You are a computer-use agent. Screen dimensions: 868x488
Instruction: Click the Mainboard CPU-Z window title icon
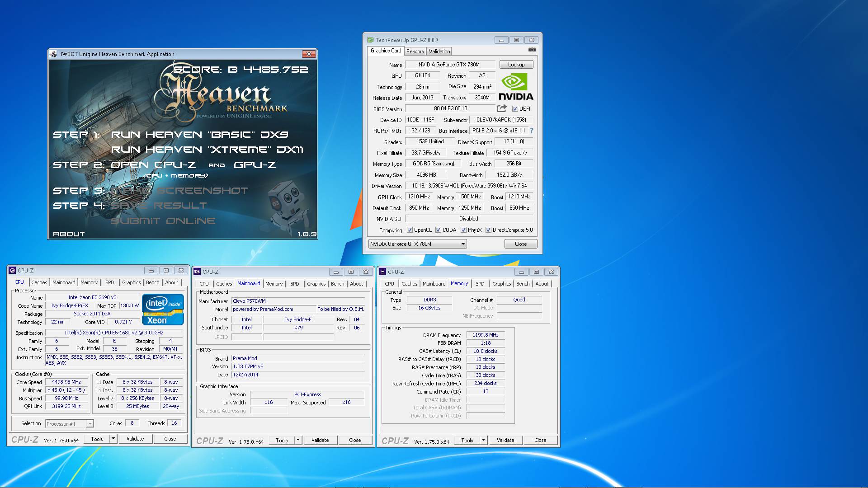[x=197, y=272]
